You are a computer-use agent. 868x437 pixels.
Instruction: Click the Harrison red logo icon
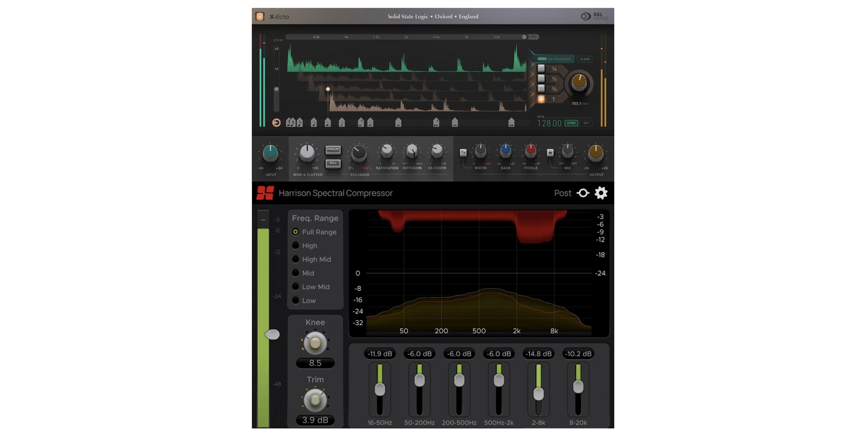point(265,193)
